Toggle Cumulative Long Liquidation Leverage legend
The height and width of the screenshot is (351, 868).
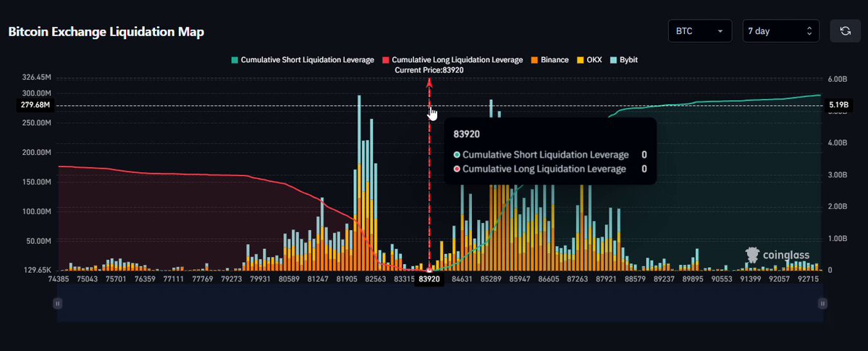(x=452, y=60)
